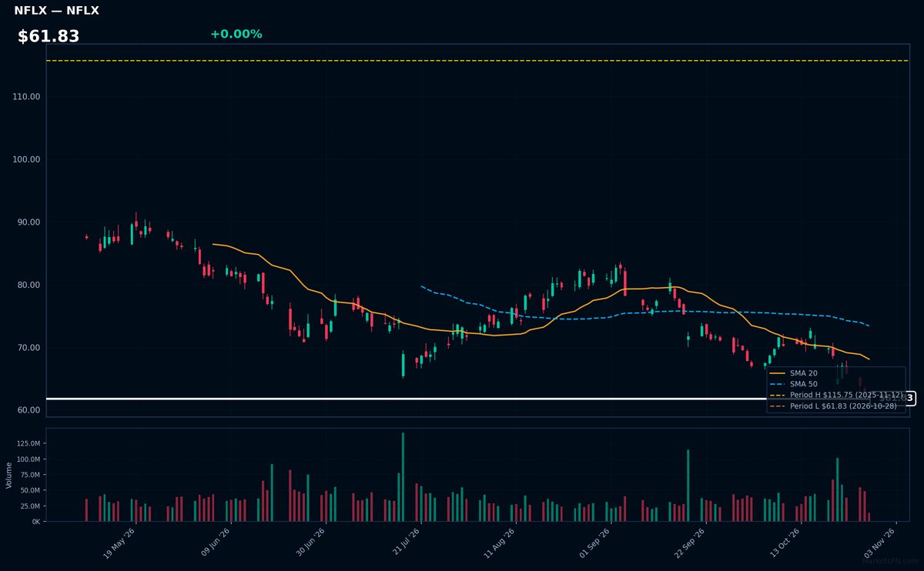
Task: Click the 19 May '26 date label
Action: [x=119, y=543]
